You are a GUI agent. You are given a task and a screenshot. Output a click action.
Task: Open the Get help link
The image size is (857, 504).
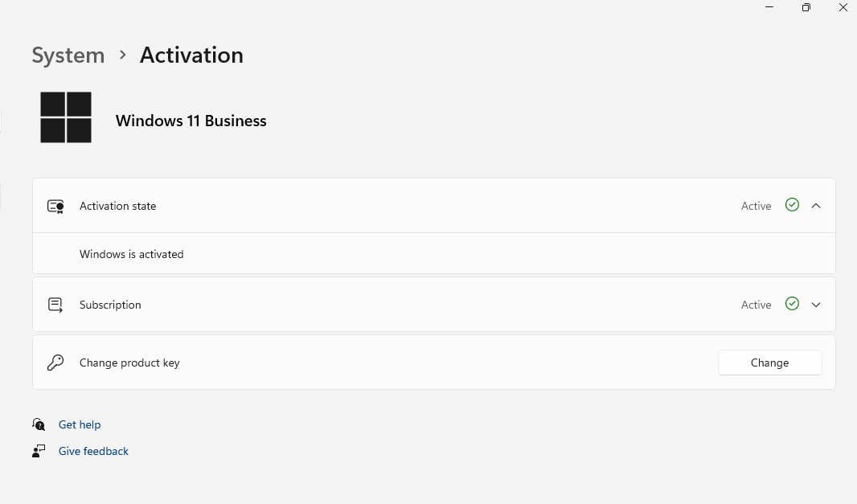(80, 424)
